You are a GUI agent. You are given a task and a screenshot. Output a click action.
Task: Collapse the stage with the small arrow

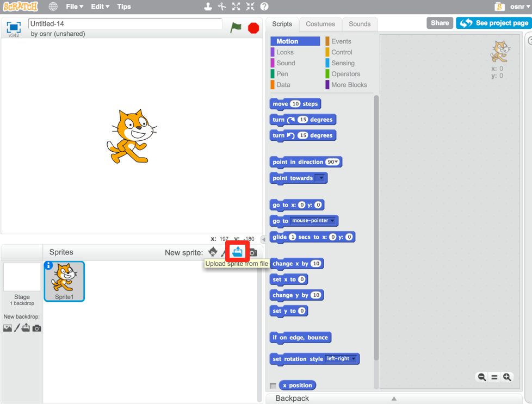263,239
